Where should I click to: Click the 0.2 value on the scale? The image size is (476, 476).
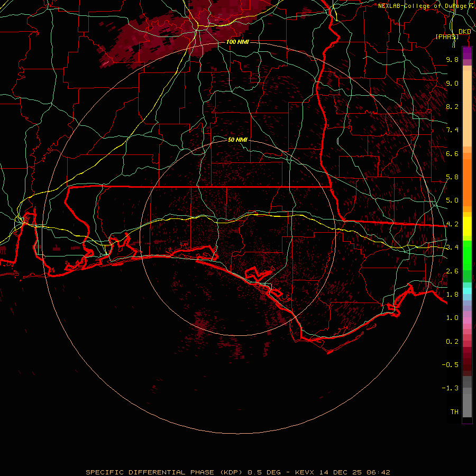(452, 342)
